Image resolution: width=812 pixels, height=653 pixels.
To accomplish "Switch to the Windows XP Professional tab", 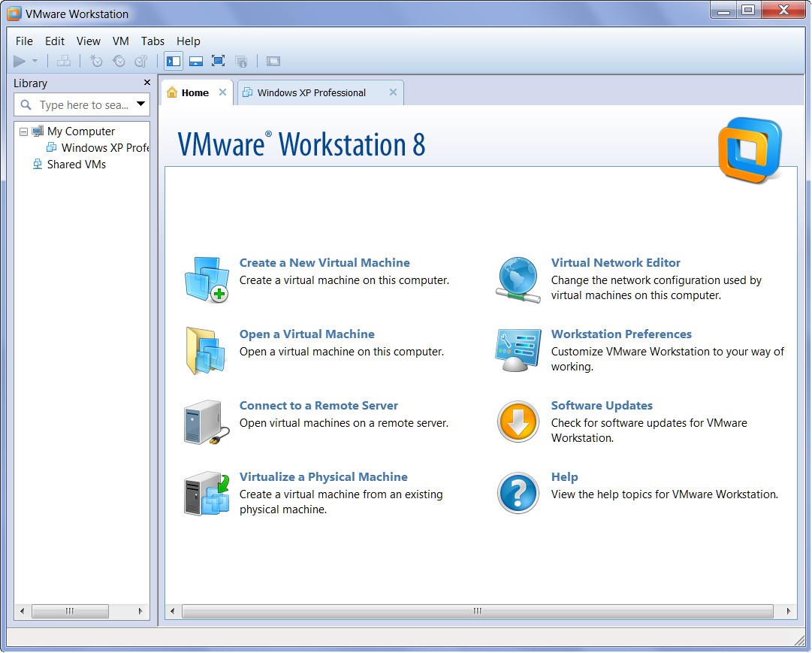I will 321,92.
